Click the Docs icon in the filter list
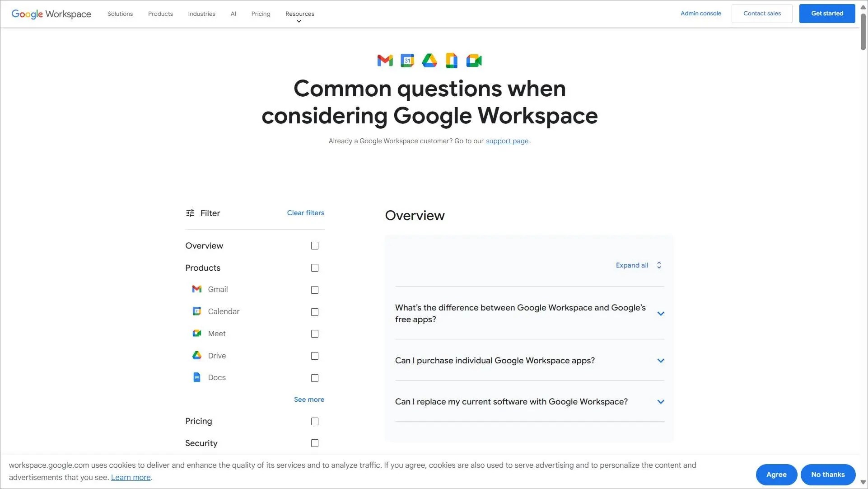This screenshot has height=489, width=868. [x=197, y=377]
